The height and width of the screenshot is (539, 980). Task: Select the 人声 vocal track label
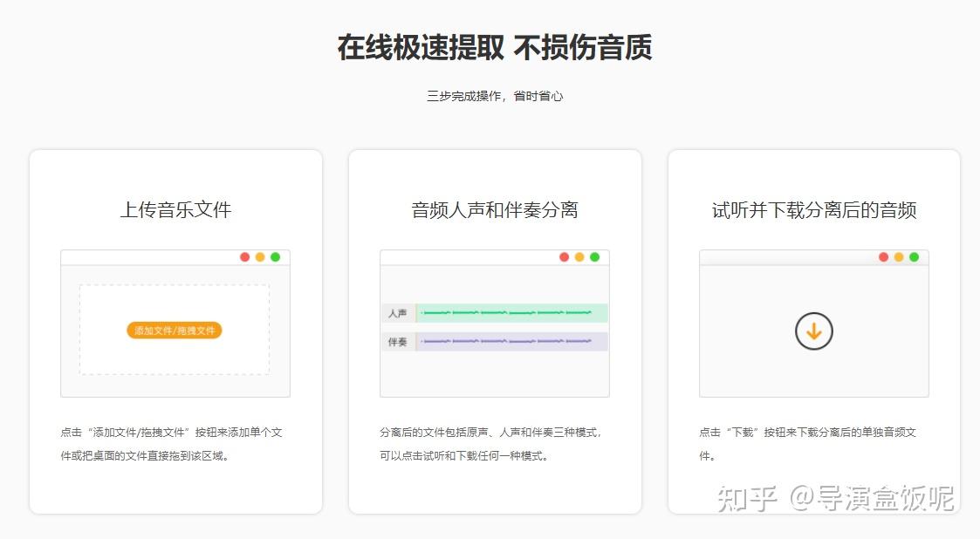401,312
